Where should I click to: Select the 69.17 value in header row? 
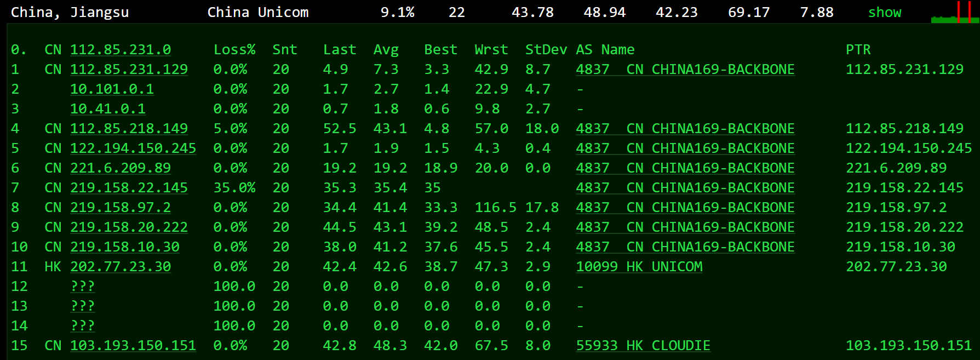749,12
